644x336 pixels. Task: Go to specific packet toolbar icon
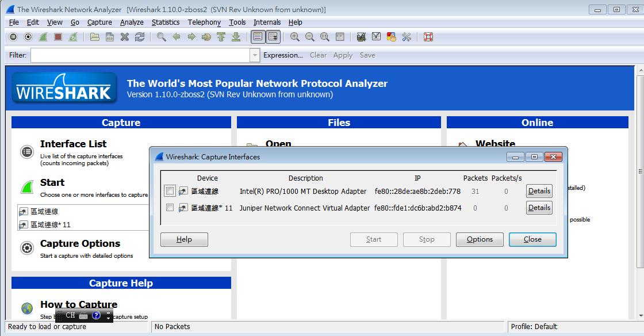tap(206, 37)
